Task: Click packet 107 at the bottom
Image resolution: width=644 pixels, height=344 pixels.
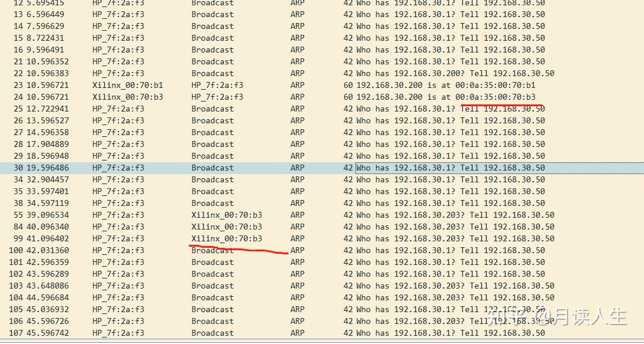Action: (236, 333)
